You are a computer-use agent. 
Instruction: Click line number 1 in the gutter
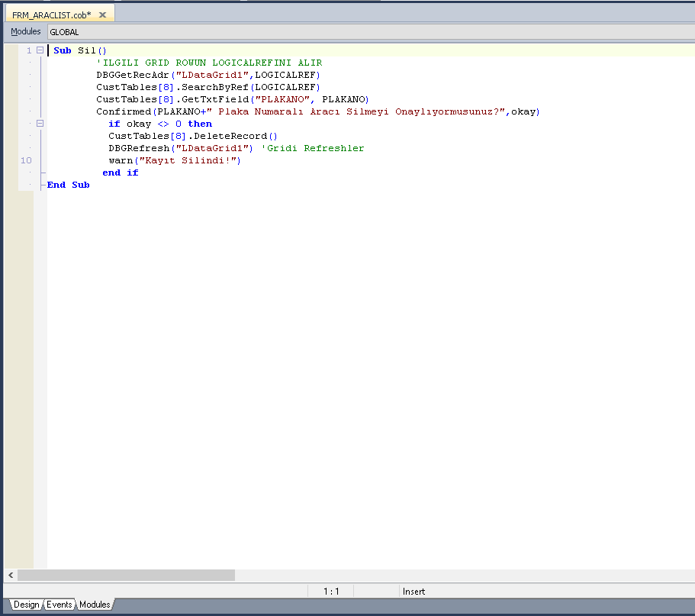pos(29,50)
